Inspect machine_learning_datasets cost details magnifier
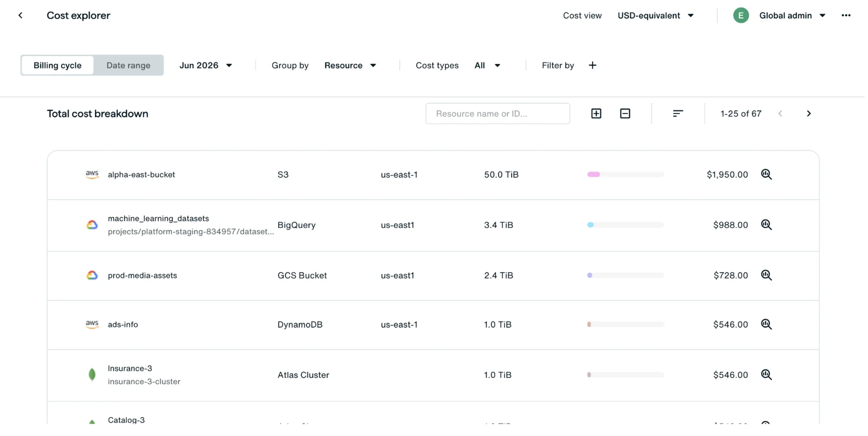Image resolution: width=868 pixels, height=436 pixels. (x=766, y=225)
